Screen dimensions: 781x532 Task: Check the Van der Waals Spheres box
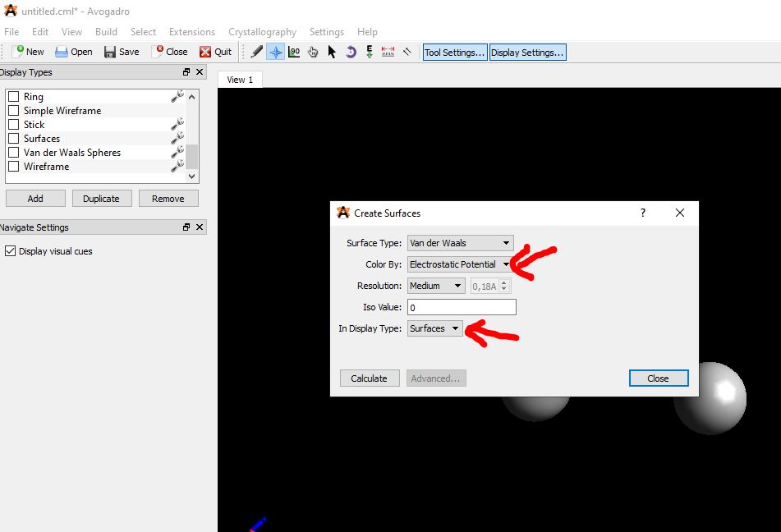[x=14, y=153]
